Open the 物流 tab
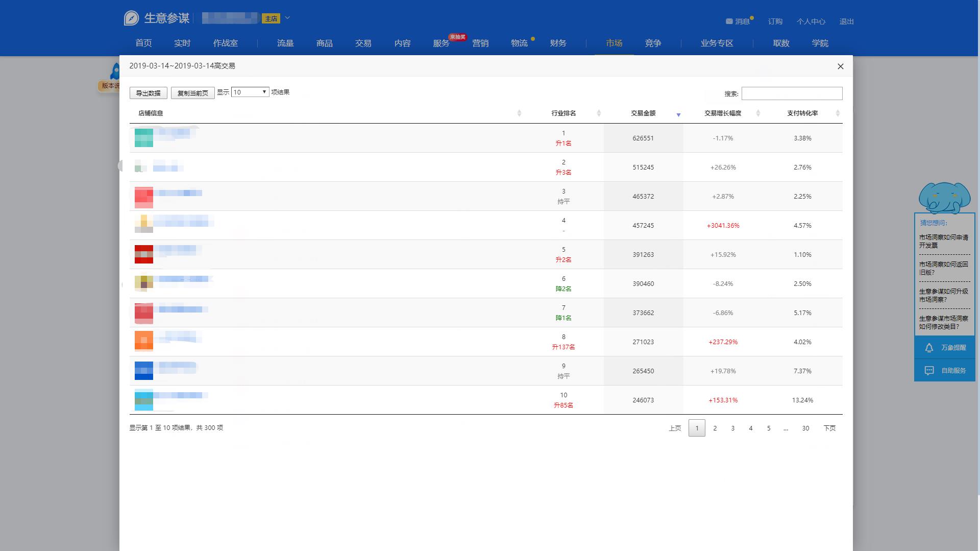980x551 pixels. (x=519, y=43)
